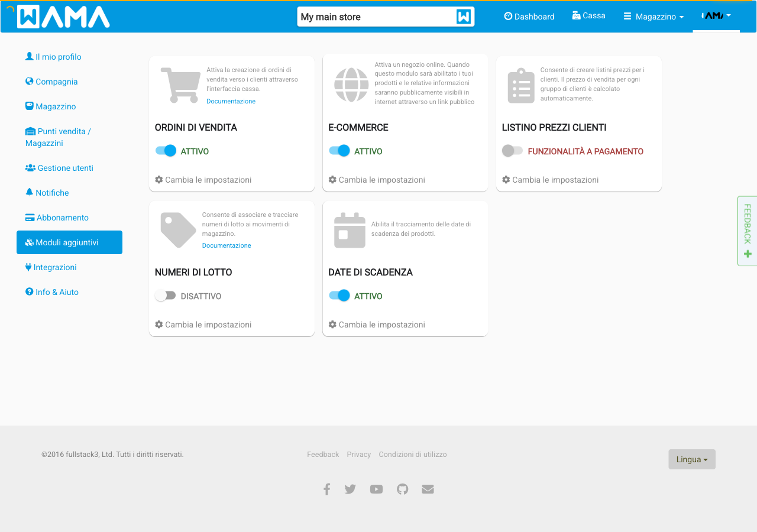Click the globe icon in E-commerce card
This screenshot has height=532, width=757.
point(351,85)
